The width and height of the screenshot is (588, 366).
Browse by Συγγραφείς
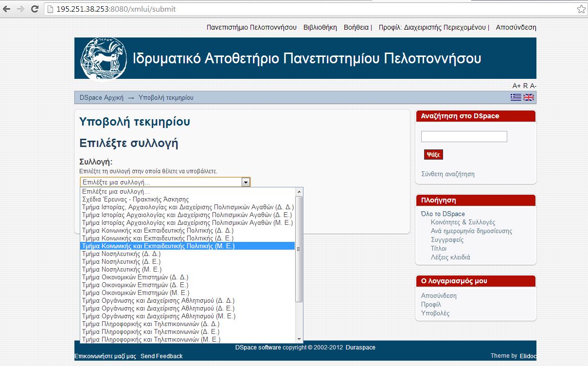click(x=447, y=240)
